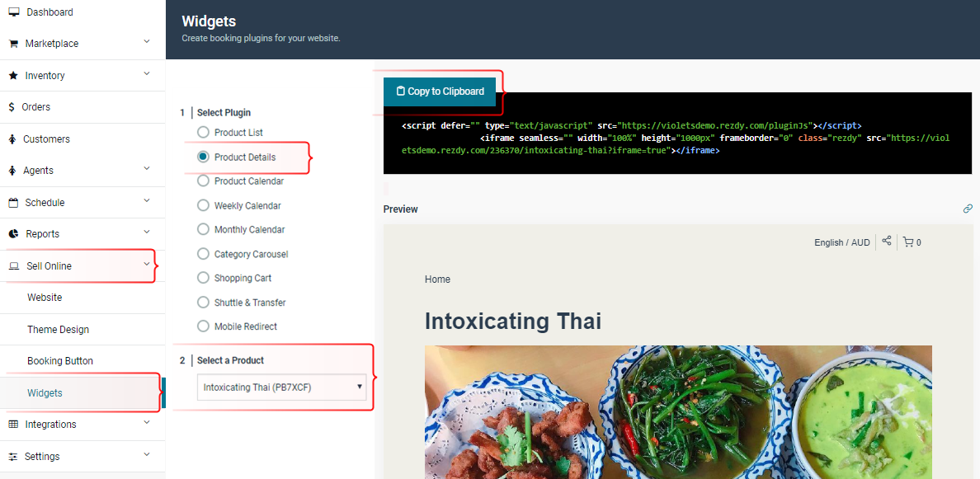
Task: Click the English / AUD language selector
Action: (x=842, y=242)
